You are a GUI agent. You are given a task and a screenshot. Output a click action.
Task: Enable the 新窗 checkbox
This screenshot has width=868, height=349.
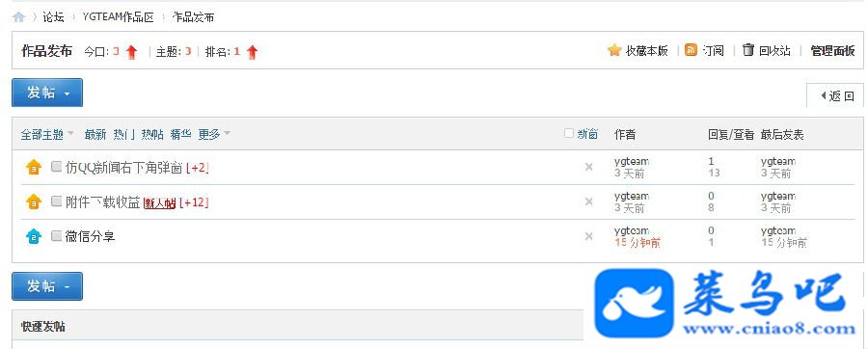coord(568,133)
